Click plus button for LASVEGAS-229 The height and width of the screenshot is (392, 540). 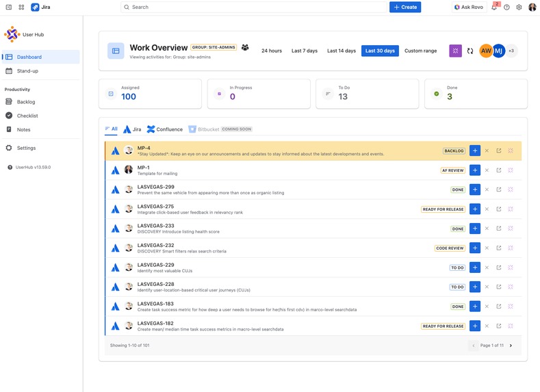pyautogui.click(x=475, y=267)
